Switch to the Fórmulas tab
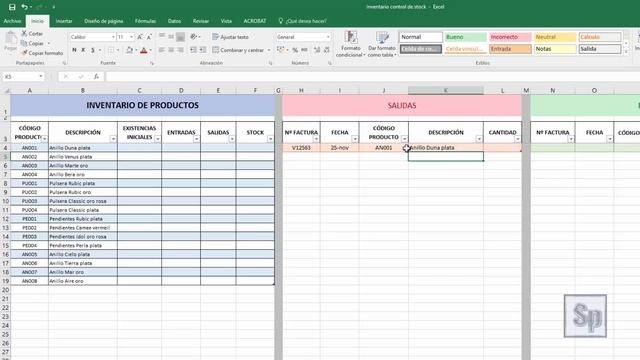 pos(145,21)
